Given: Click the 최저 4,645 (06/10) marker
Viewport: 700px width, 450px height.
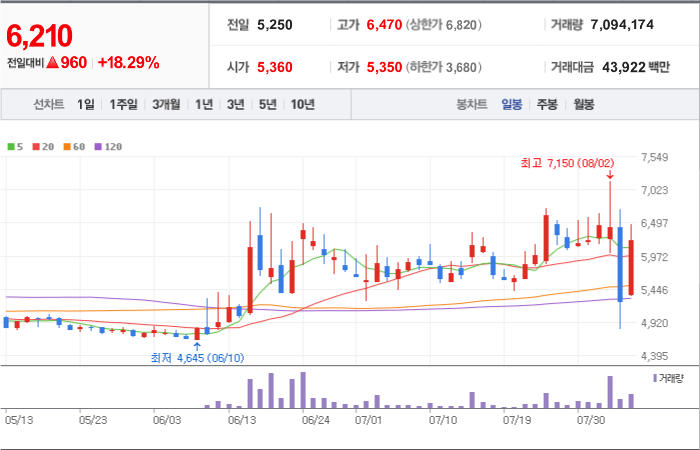Looking at the screenshot, I should click(197, 358).
